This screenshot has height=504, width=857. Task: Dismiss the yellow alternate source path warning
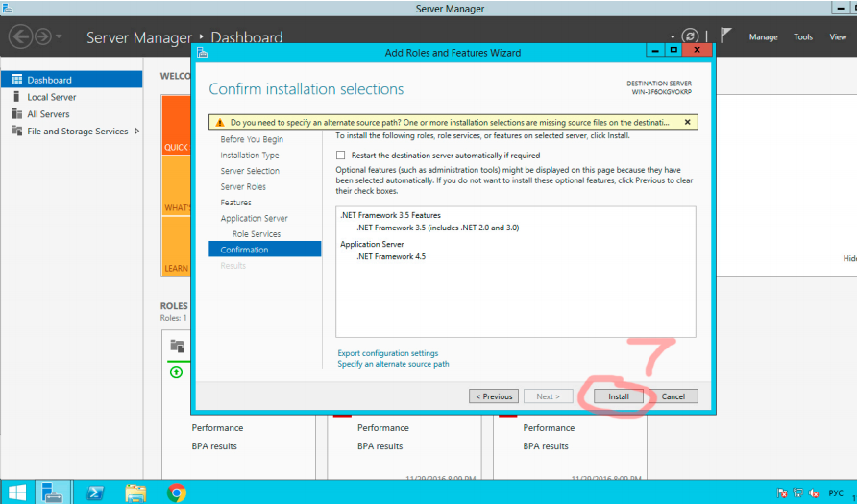[x=687, y=123]
